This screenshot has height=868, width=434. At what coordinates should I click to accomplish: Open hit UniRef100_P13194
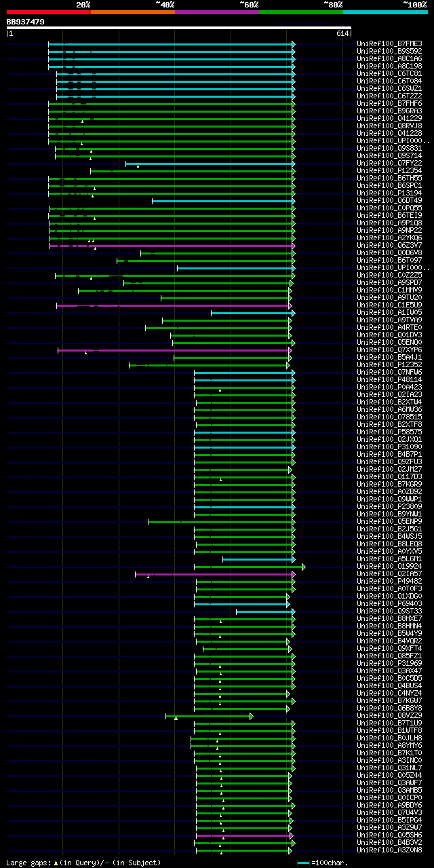389,193
